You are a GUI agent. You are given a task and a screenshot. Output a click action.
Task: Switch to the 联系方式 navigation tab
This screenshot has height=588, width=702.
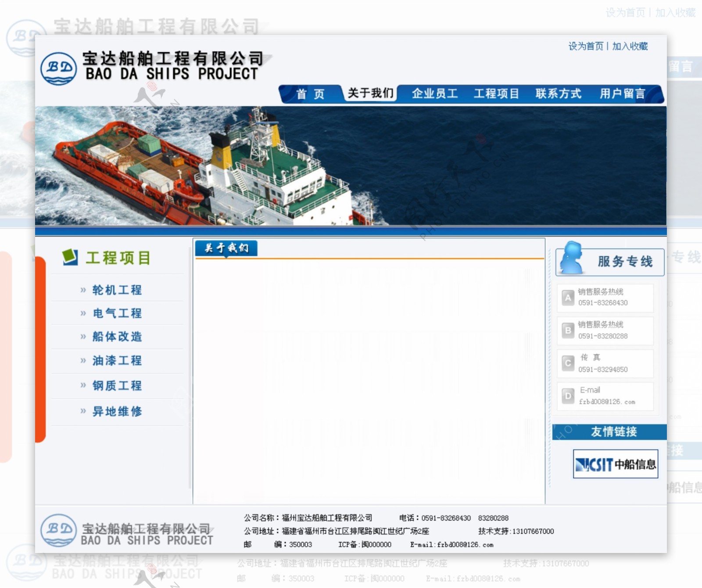click(558, 93)
